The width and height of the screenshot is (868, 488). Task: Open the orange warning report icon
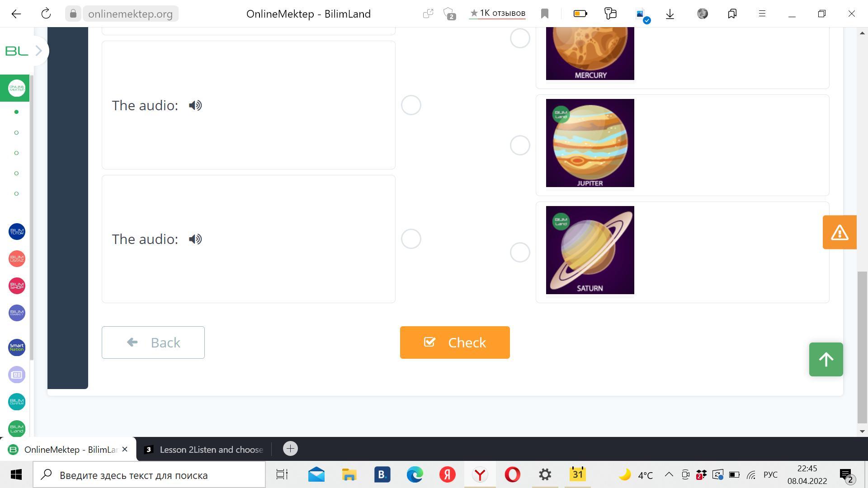(840, 232)
